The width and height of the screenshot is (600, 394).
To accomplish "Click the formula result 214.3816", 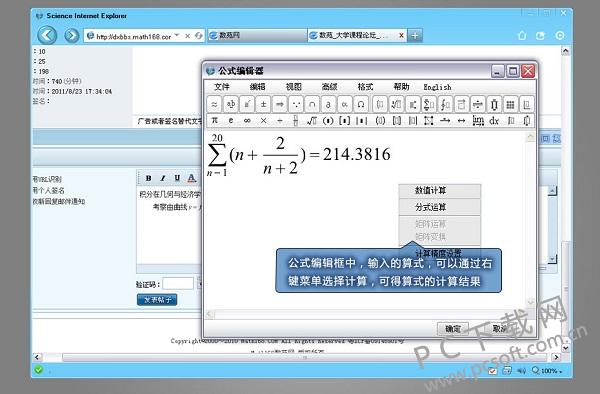I will point(357,154).
